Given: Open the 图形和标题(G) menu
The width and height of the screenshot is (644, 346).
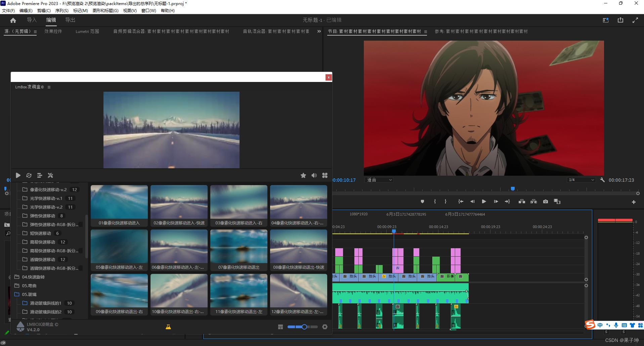Looking at the screenshot, I should click(x=105, y=10).
